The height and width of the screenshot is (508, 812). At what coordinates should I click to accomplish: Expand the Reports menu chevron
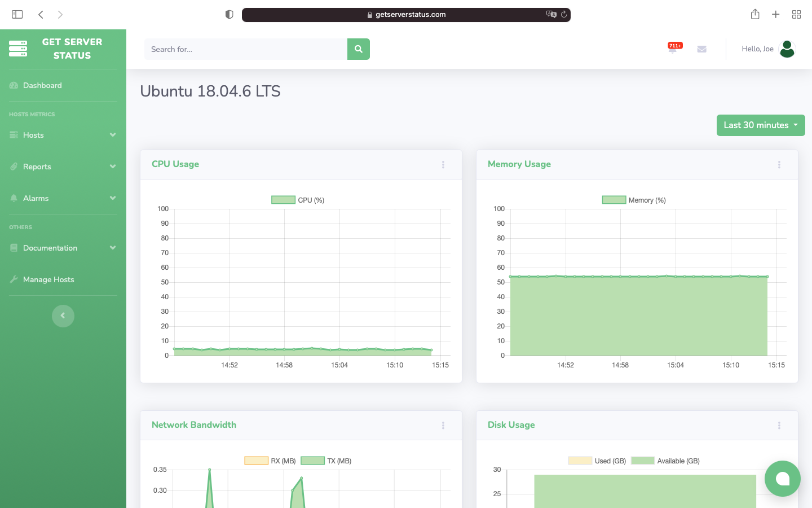coord(113,167)
